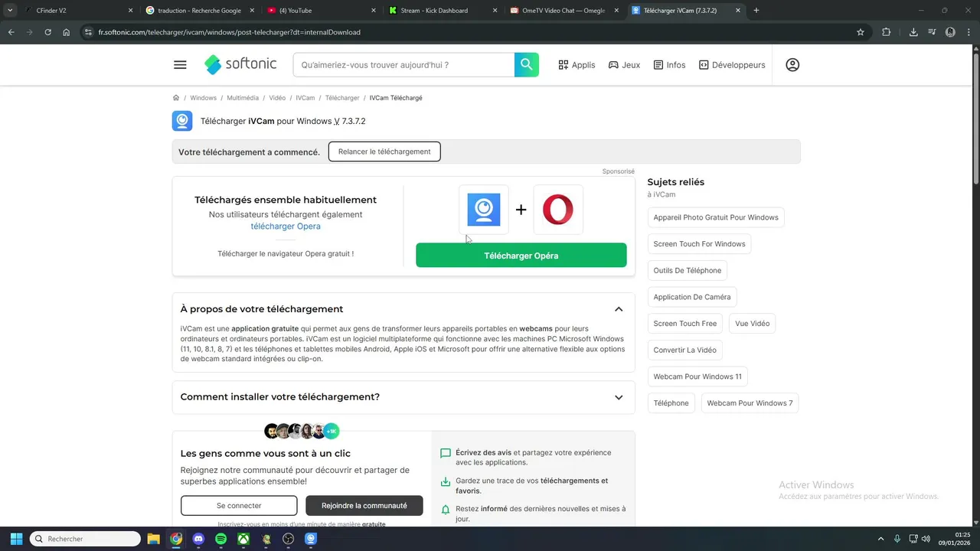Open the Développeurs menu
This screenshot has width=980, height=551.
pyautogui.click(x=732, y=65)
